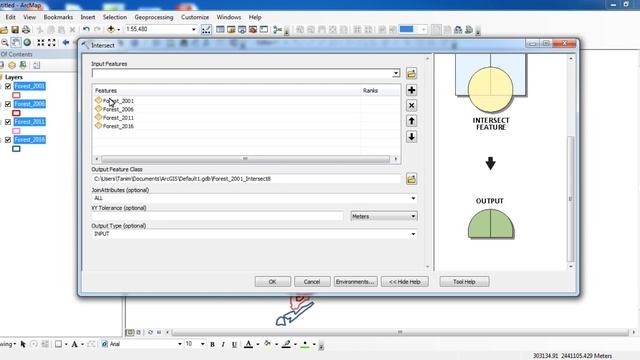Viewport: 640px width, 360px height.
Task: Remove selected feature with X button
Action: [411, 106]
